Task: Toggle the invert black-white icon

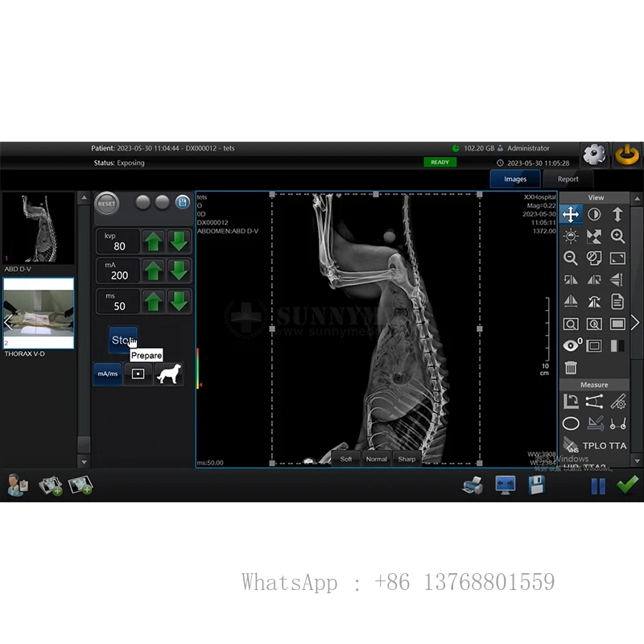Action: click(617, 346)
